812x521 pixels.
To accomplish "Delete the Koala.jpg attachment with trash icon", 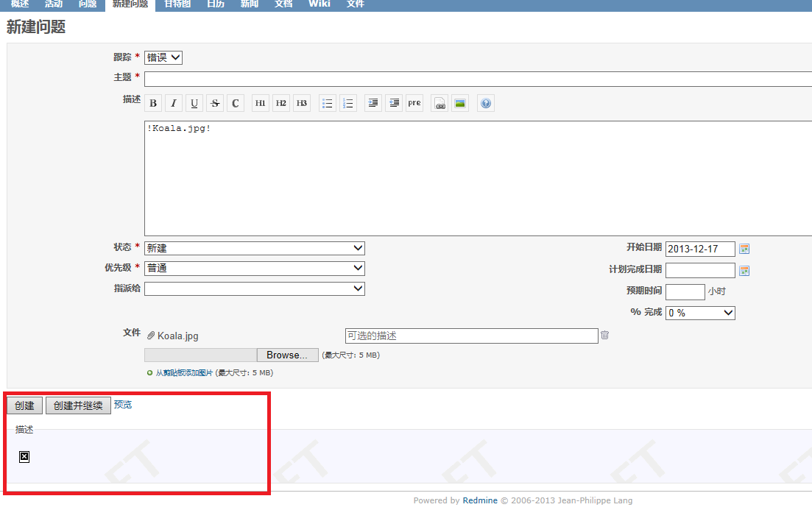I will [604, 336].
